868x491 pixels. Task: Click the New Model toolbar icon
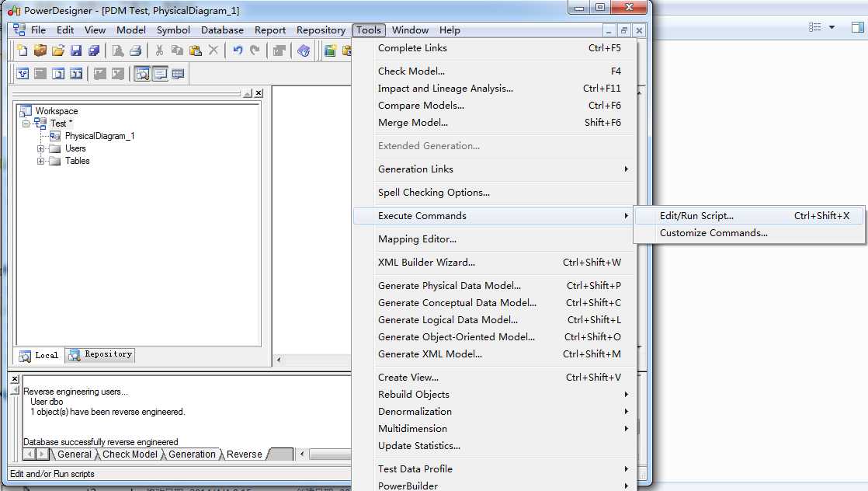pos(23,51)
